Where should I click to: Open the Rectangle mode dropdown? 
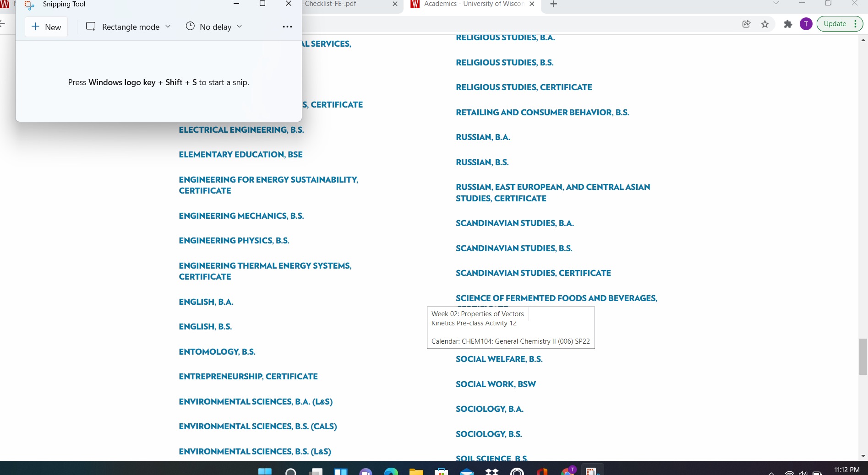129,27
